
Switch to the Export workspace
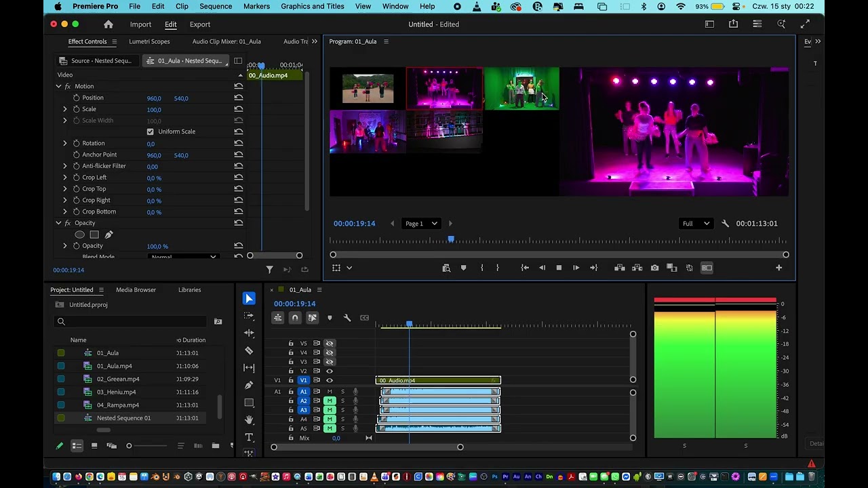point(200,24)
